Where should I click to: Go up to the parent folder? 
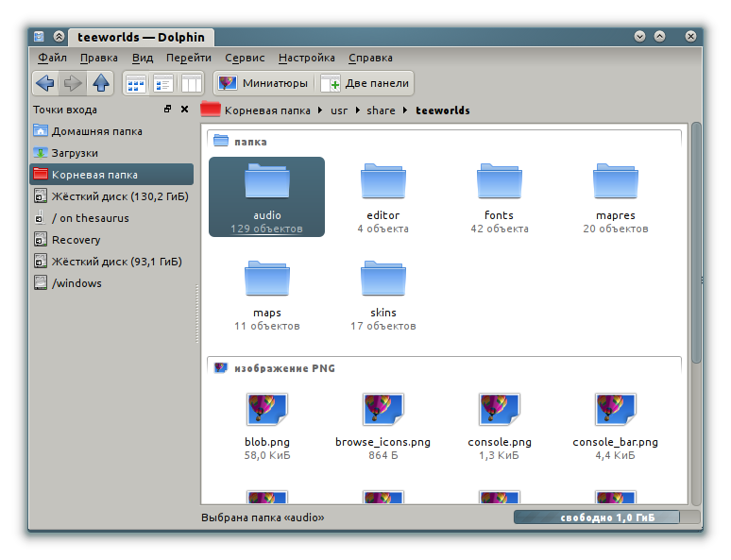click(101, 83)
